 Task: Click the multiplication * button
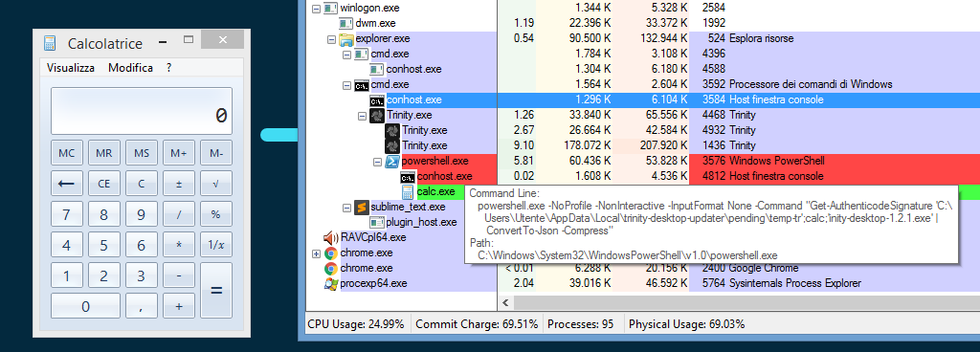[x=179, y=245]
